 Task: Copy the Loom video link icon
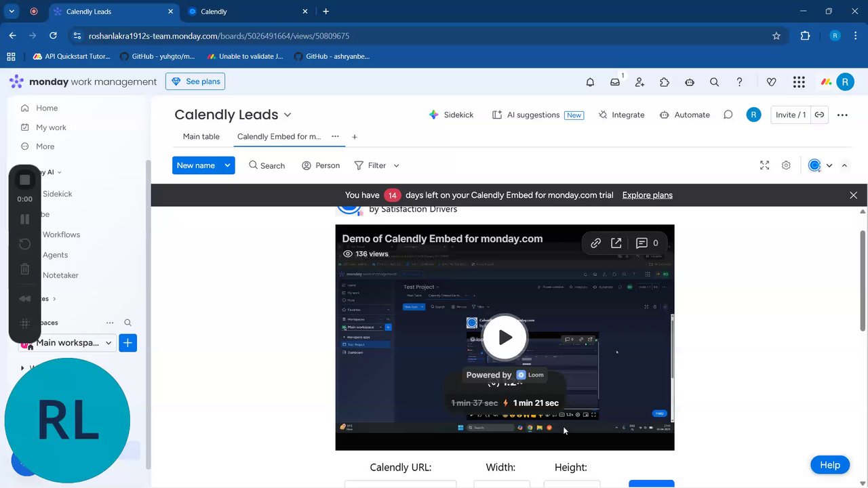click(x=595, y=243)
